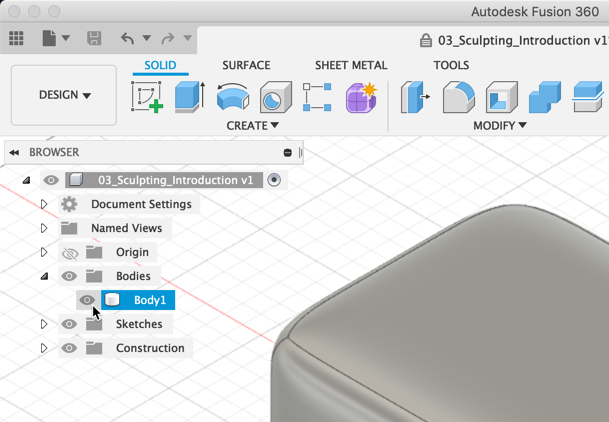Select the Origin folder row
The height and width of the screenshot is (422, 609).
108,252
